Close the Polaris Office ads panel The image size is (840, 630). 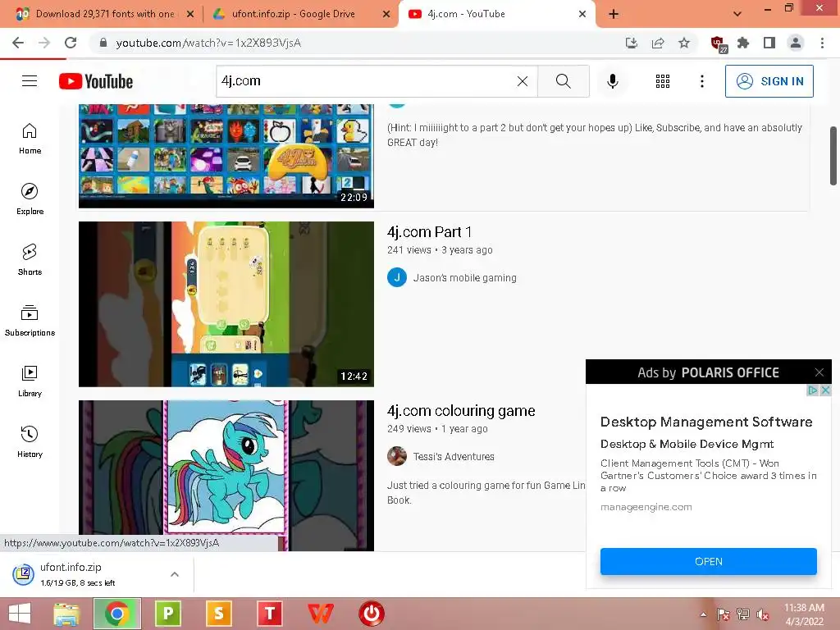(x=819, y=372)
